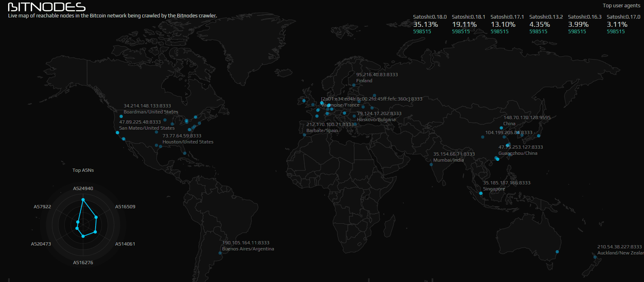Click the Barbate Spain node dot on map
Image resolution: width=644 pixels, height=282 pixels.
[304, 135]
